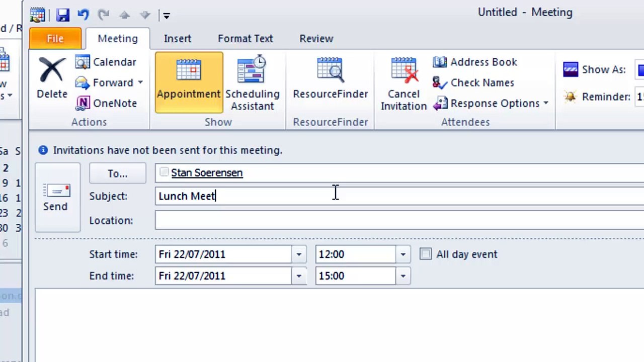Click the start time value 12:00

[x=355, y=254]
